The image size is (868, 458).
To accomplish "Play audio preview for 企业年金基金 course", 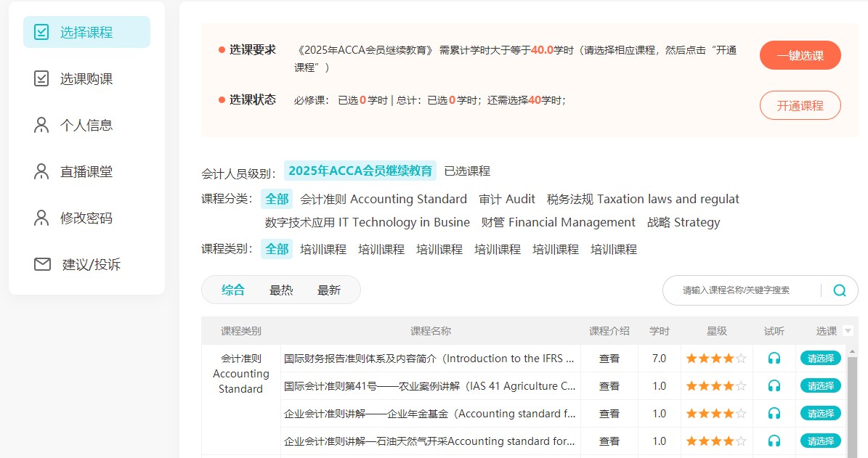I will [774, 413].
